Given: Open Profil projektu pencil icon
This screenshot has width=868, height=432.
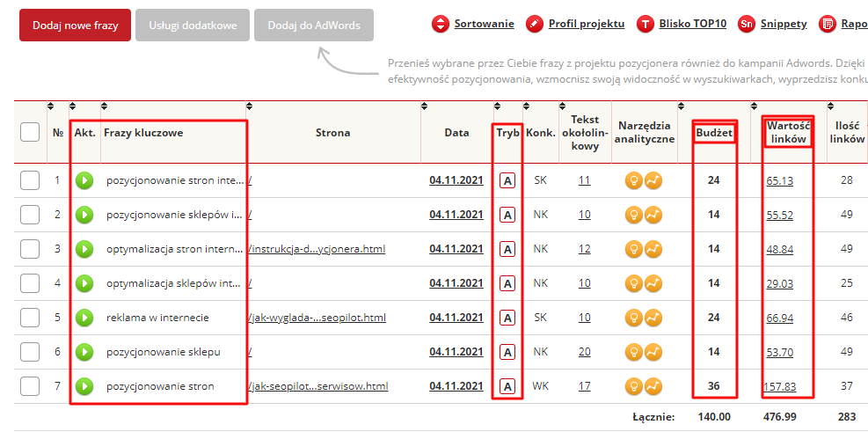Looking at the screenshot, I should click(535, 24).
